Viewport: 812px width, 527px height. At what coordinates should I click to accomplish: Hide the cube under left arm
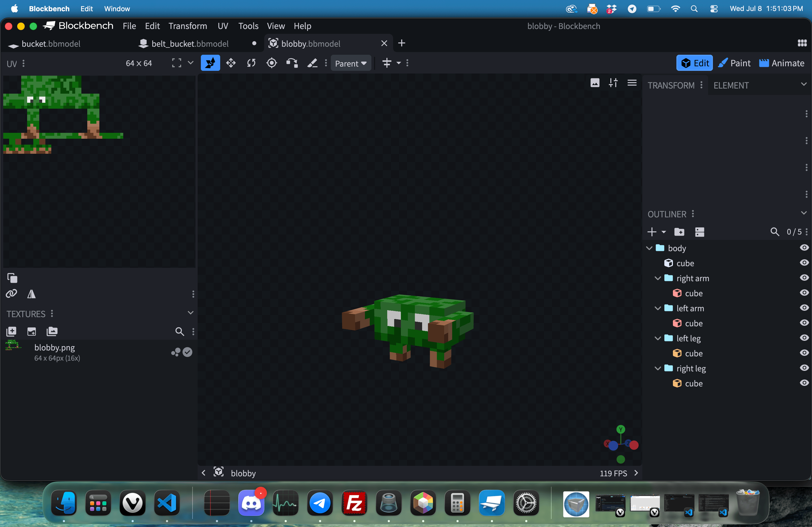click(804, 323)
